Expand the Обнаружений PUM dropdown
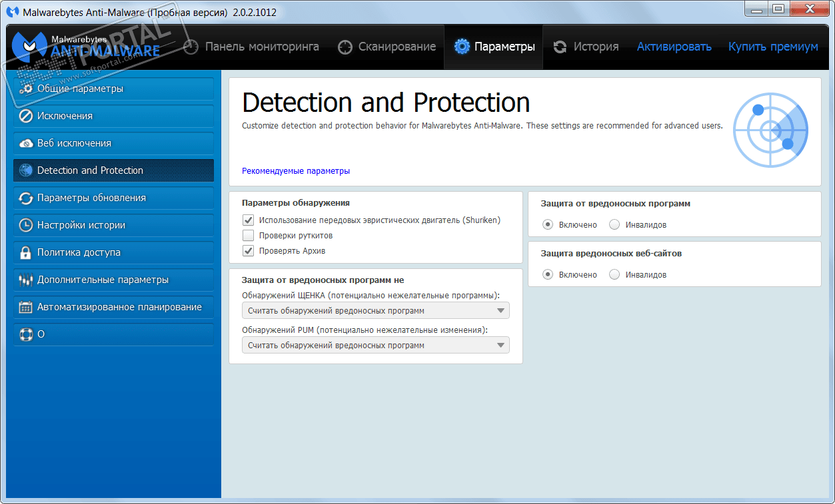 pyautogui.click(x=375, y=345)
